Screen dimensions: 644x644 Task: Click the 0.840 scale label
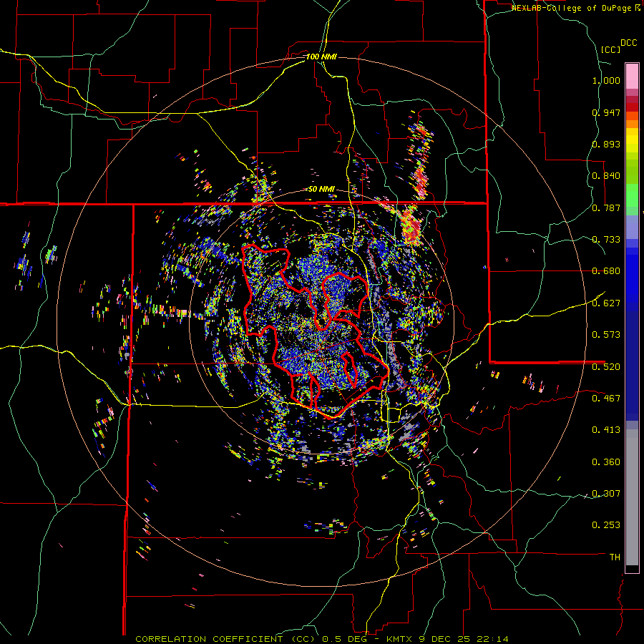(x=606, y=176)
